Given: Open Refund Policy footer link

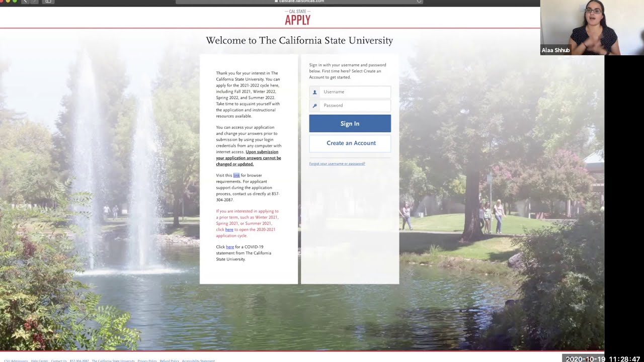Looking at the screenshot, I should pos(169,360).
